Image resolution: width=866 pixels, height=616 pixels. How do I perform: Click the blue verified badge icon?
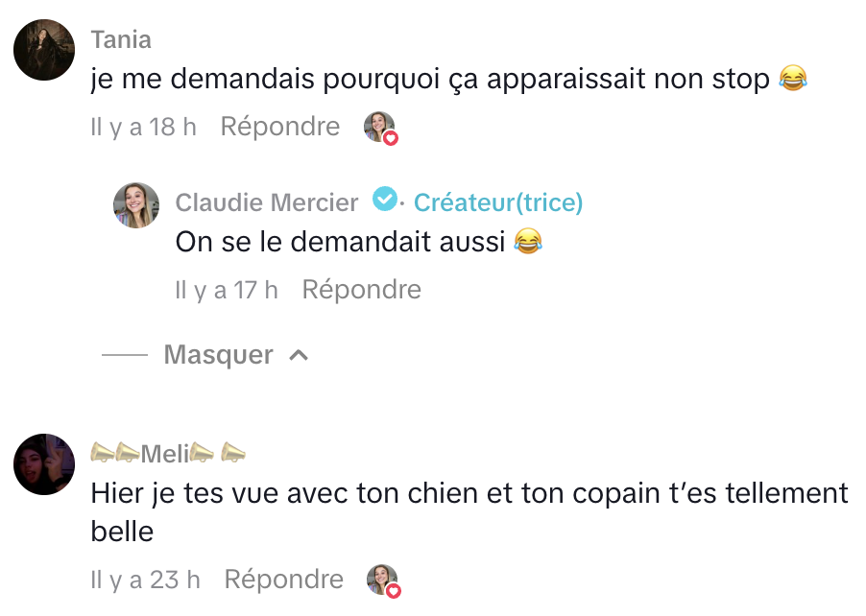tap(385, 200)
